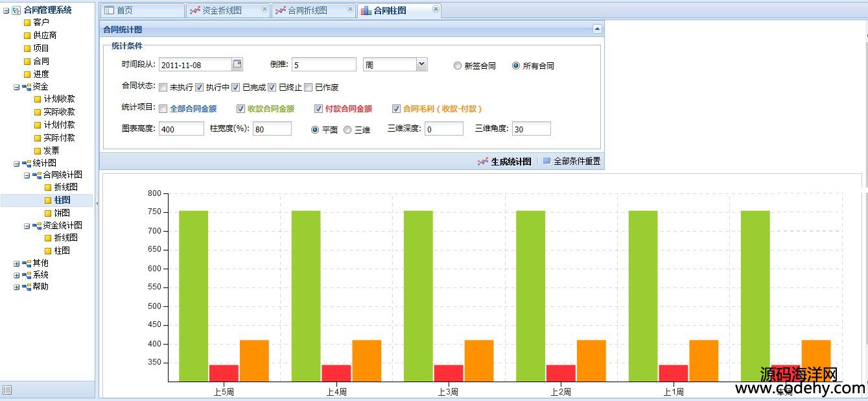Expand the 其他 tree node
Screen dimensions: 868x401
click(x=17, y=263)
